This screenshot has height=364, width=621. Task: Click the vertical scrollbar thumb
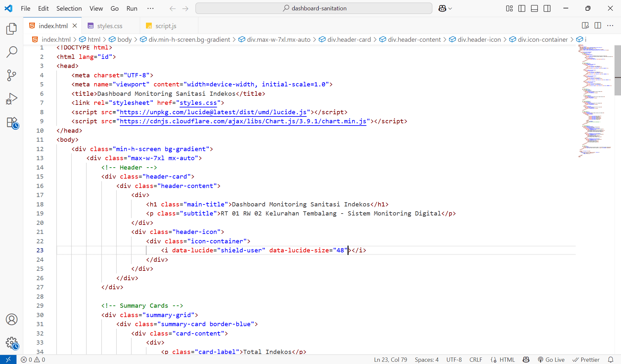pos(618,70)
